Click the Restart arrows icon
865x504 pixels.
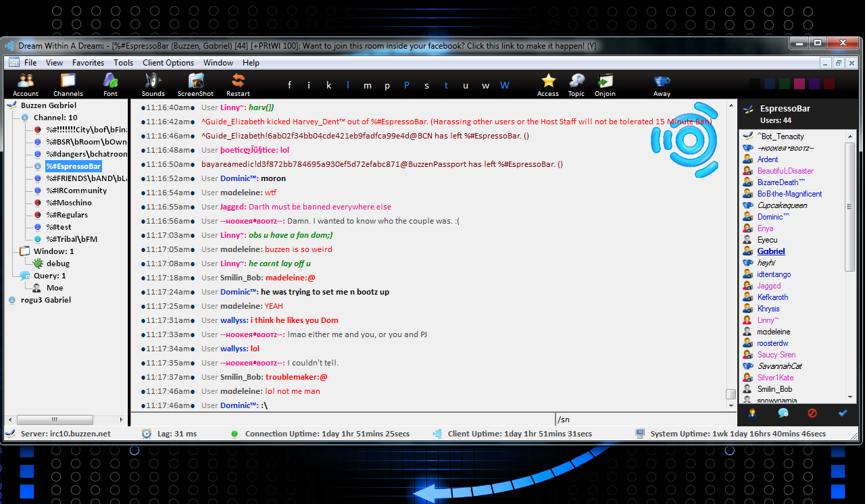tap(238, 84)
